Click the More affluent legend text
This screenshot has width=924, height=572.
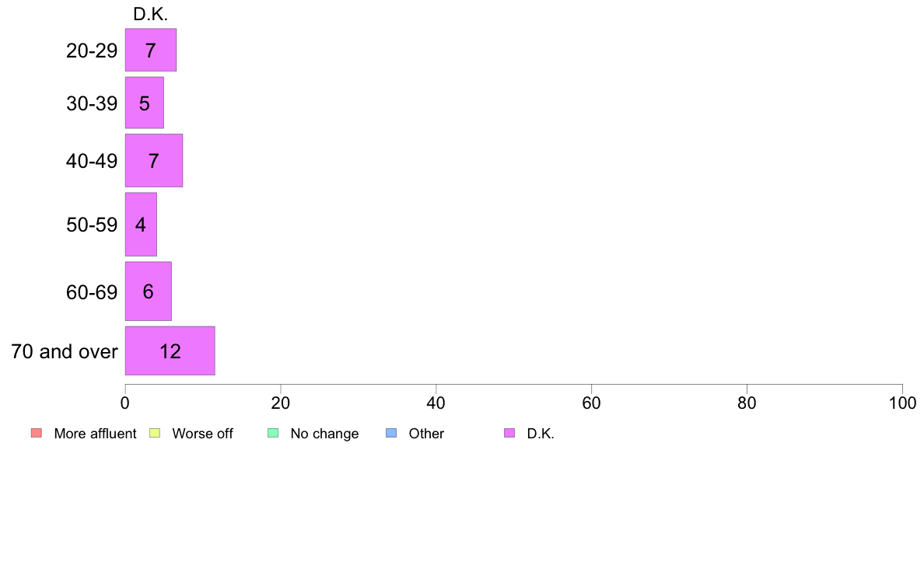[x=95, y=434]
